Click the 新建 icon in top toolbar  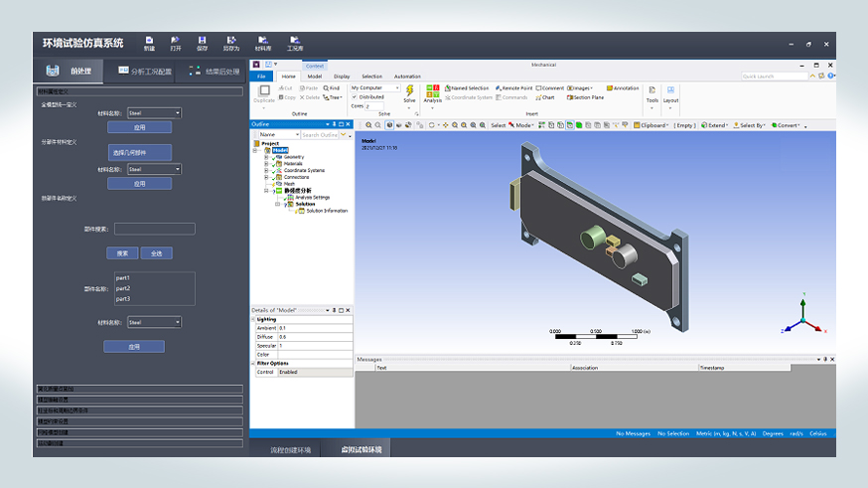[x=149, y=43]
